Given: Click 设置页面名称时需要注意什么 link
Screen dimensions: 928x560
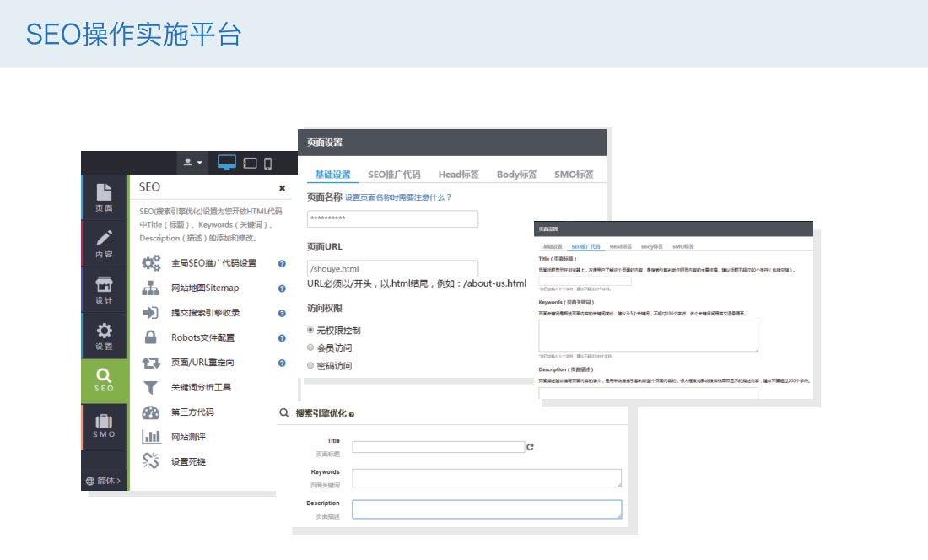Looking at the screenshot, I should [x=398, y=197].
